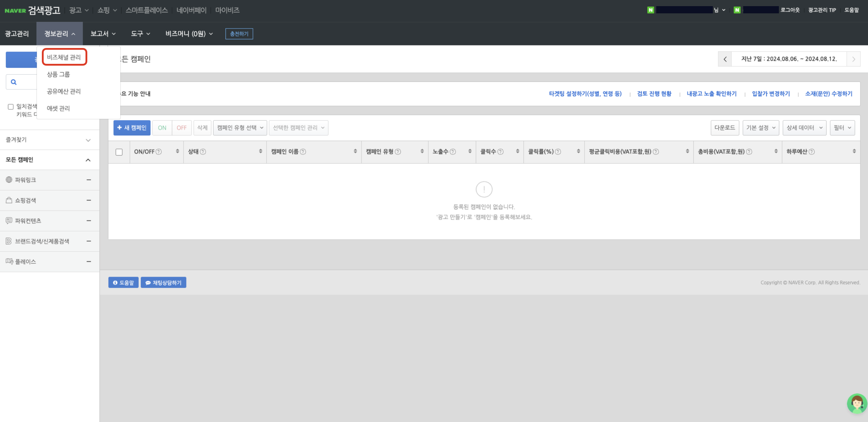Open the 캠페인 유형 선택 dropdown
The width and height of the screenshot is (868, 422).
click(x=239, y=127)
